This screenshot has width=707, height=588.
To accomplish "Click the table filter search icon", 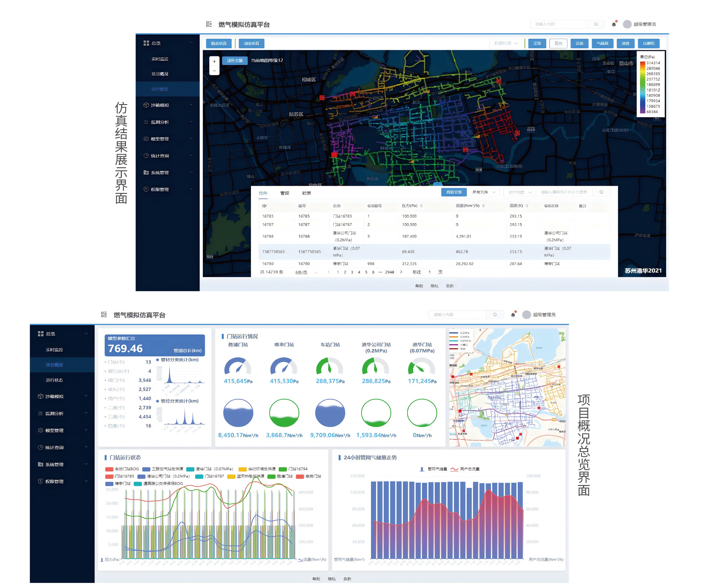I will tap(601, 192).
